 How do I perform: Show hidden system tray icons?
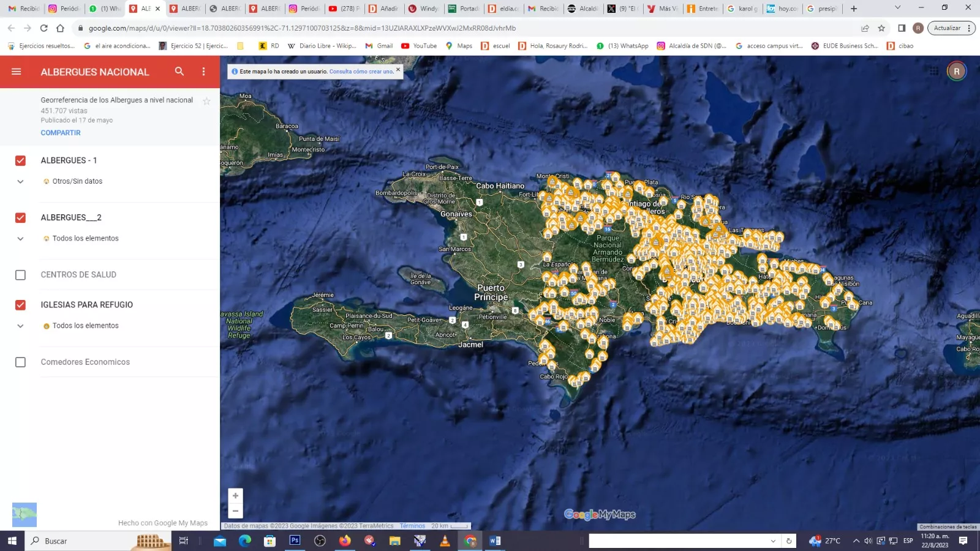pos(856,541)
